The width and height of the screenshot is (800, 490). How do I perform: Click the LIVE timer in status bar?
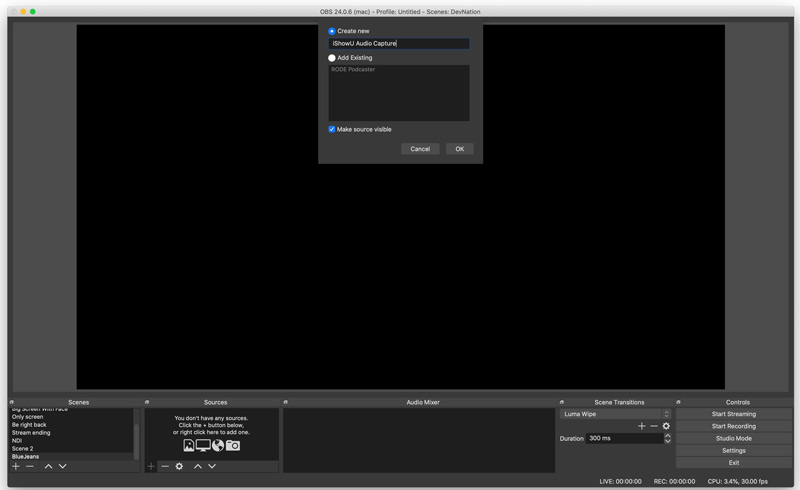tap(620, 481)
